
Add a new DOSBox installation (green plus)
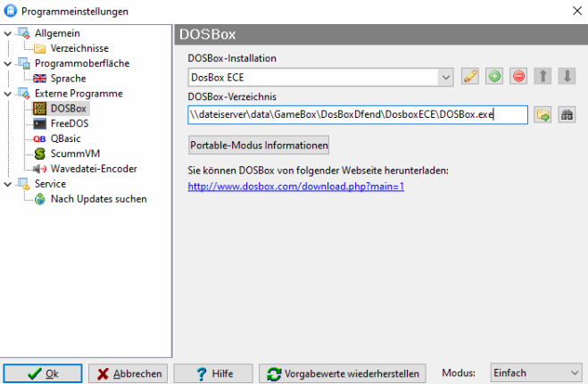tap(494, 77)
